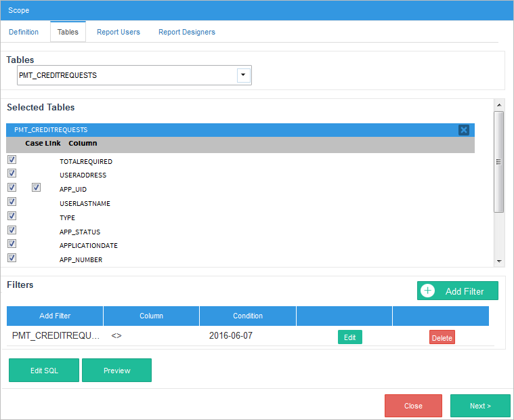This screenshot has height=420, width=514.
Task: Edit the 2016-06-07 filter row
Action: click(349, 337)
